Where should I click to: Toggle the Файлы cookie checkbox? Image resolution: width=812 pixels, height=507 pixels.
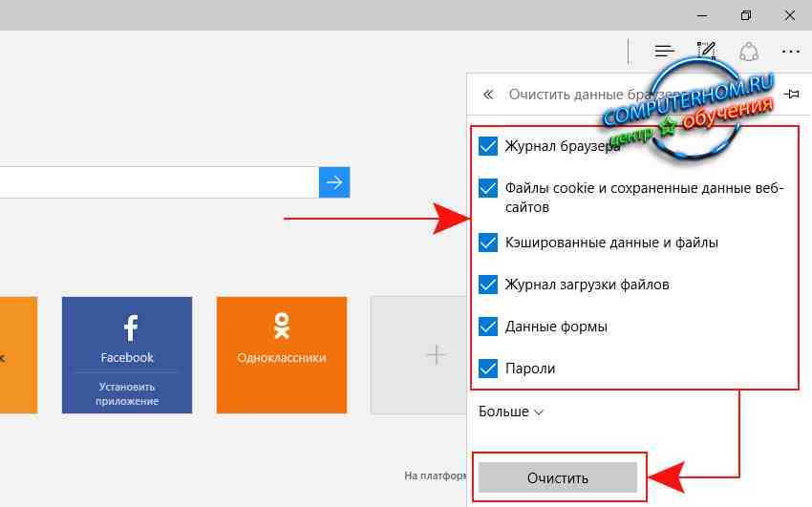pyautogui.click(x=488, y=188)
